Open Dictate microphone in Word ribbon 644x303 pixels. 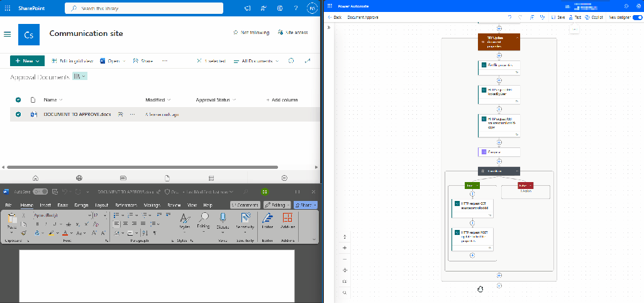coord(223,220)
